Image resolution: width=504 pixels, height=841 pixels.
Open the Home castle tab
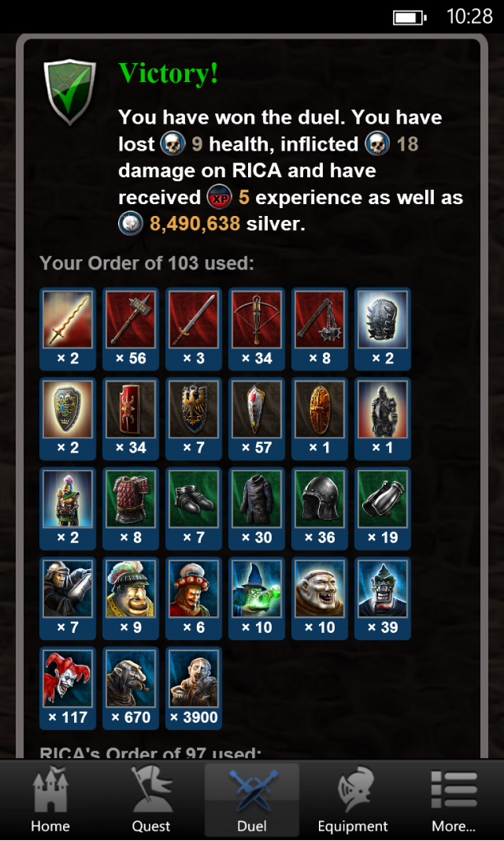tap(50, 799)
